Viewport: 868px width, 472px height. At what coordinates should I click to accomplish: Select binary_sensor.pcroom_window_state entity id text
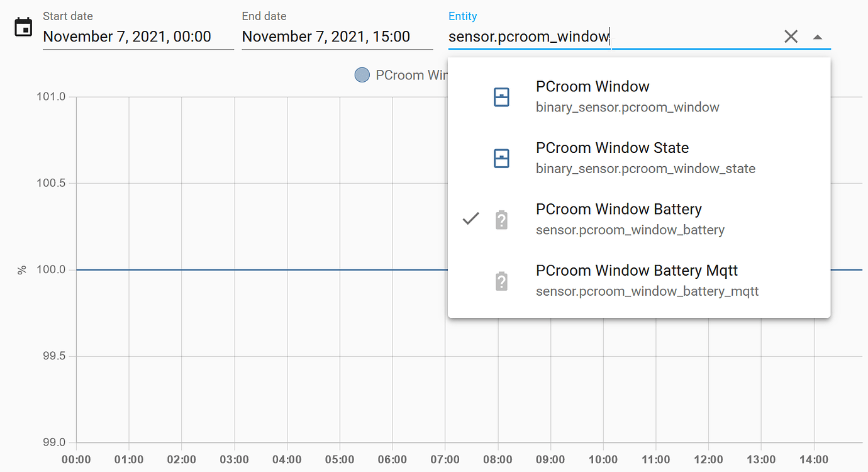(645, 169)
